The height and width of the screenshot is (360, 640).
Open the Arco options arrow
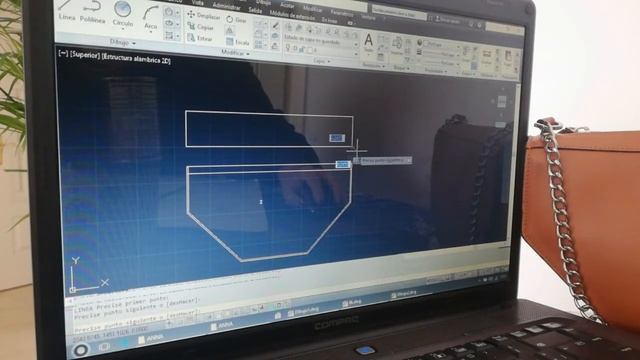pos(150,32)
